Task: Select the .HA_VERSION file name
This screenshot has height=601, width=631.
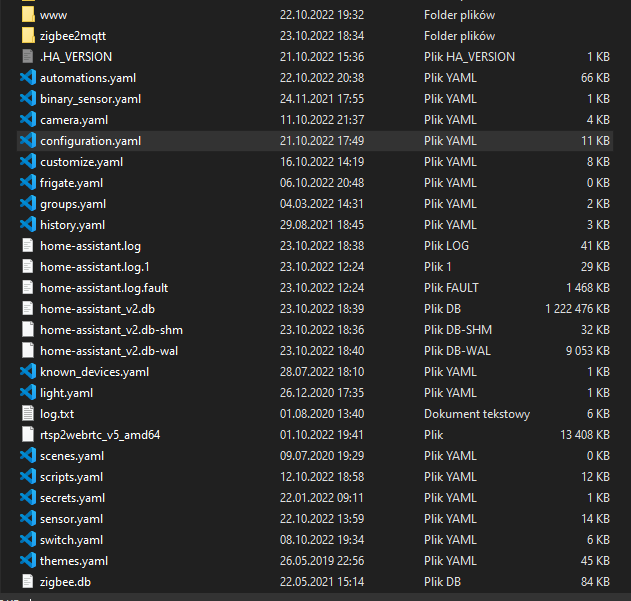Action: [x=76, y=57]
